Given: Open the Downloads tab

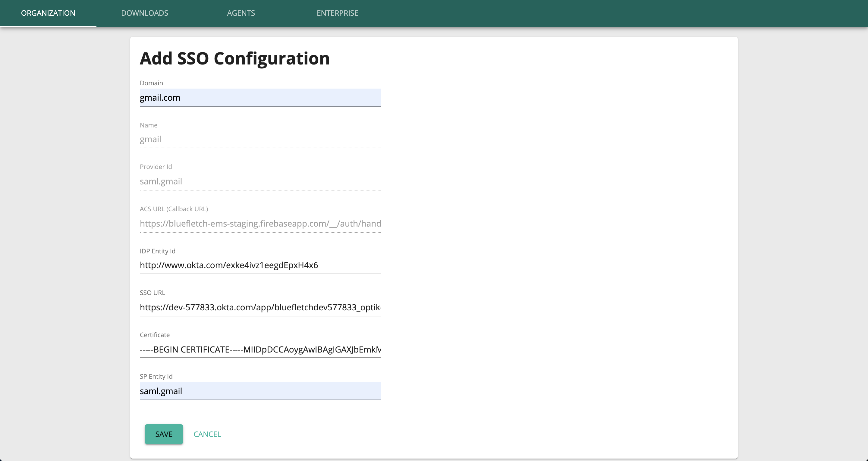Looking at the screenshot, I should [x=145, y=13].
